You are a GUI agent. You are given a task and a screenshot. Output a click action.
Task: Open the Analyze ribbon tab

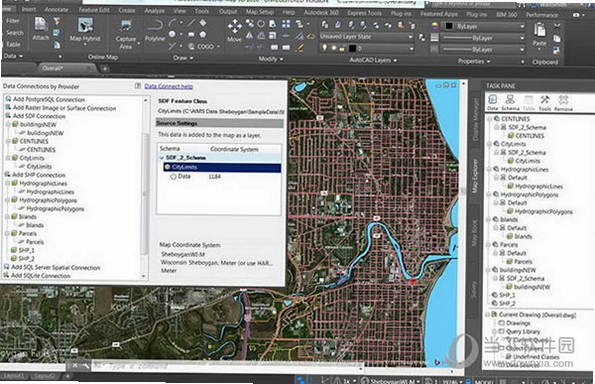154,11
